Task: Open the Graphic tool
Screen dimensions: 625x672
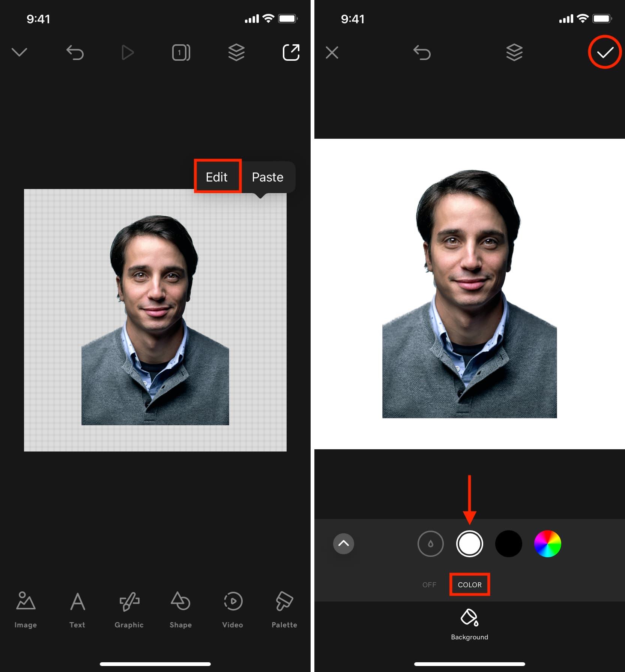Action: pyautogui.click(x=129, y=610)
